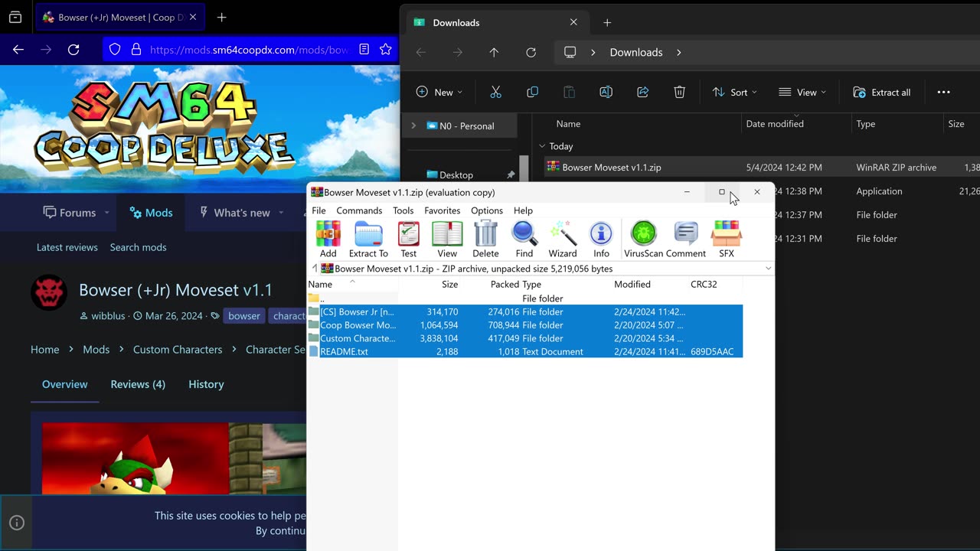Open the Help menu in WinRAR
This screenshot has width=980, height=551.
click(x=523, y=210)
